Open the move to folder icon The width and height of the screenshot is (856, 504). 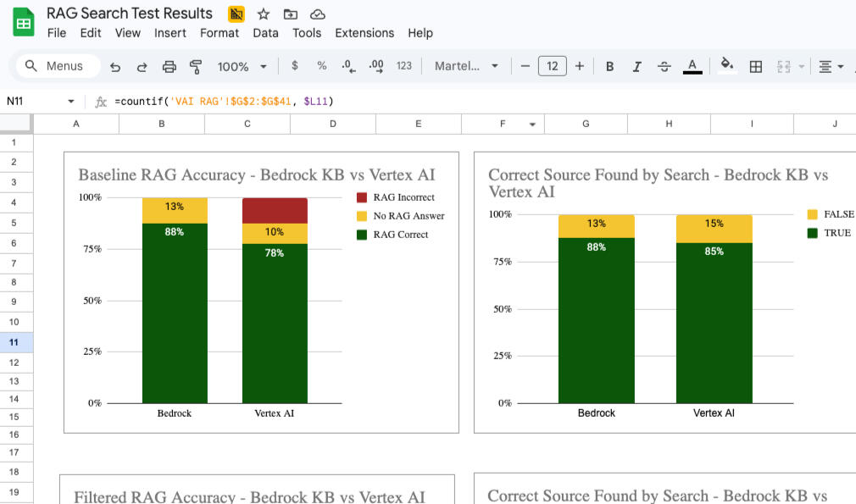coord(291,14)
